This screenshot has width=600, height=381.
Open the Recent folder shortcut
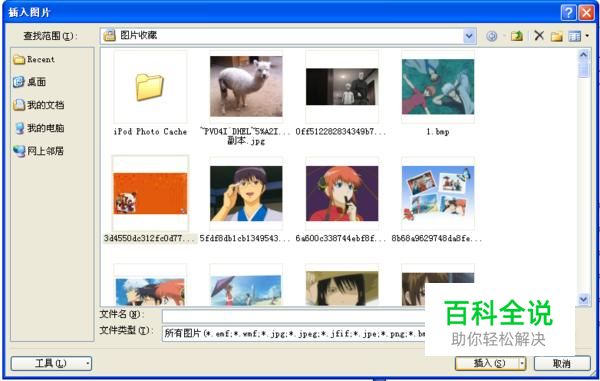point(34,59)
